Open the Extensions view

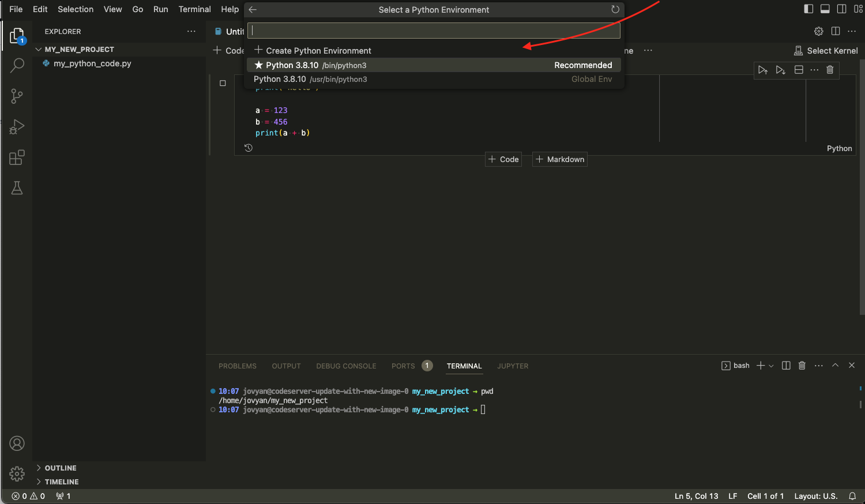17,157
